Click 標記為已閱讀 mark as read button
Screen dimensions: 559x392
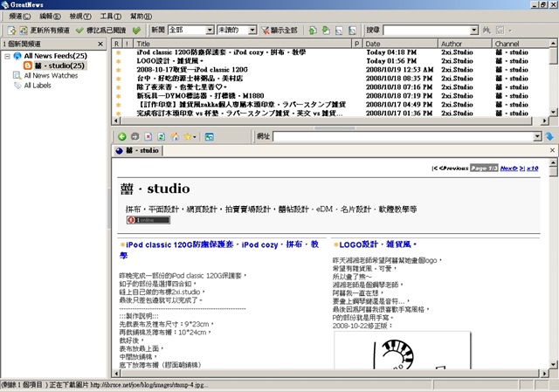(101, 31)
